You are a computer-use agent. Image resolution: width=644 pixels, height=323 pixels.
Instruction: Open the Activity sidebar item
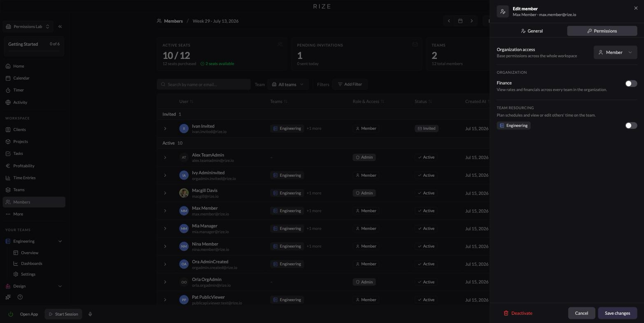(x=34, y=102)
